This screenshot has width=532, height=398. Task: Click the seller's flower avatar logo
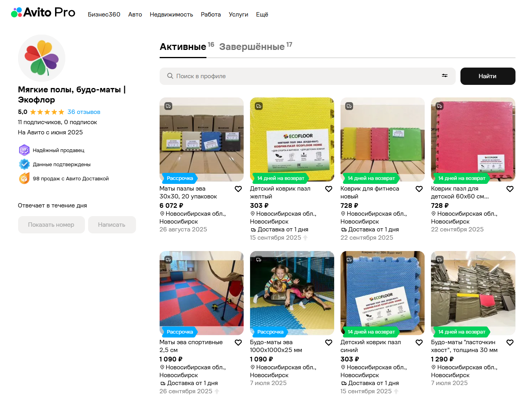42,58
